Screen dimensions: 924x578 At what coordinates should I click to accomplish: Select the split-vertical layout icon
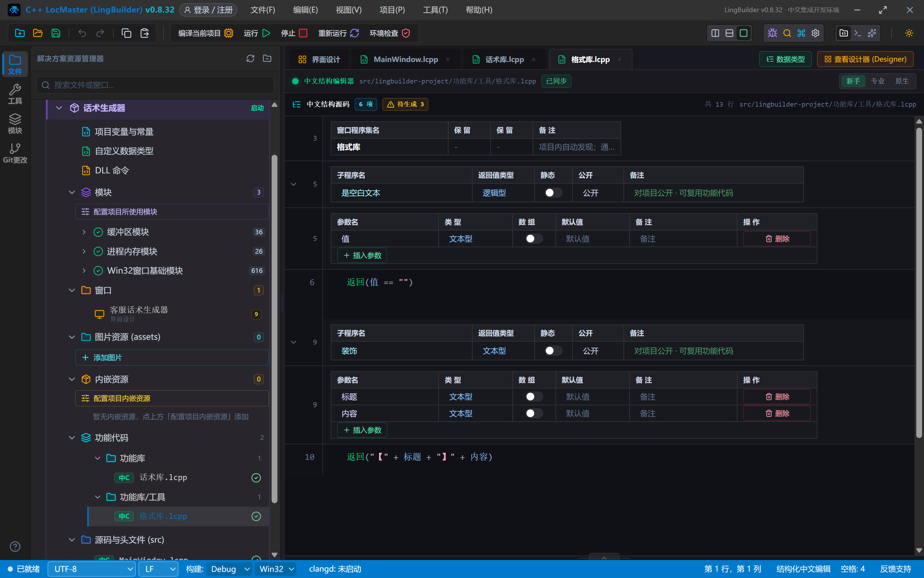tap(715, 33)
